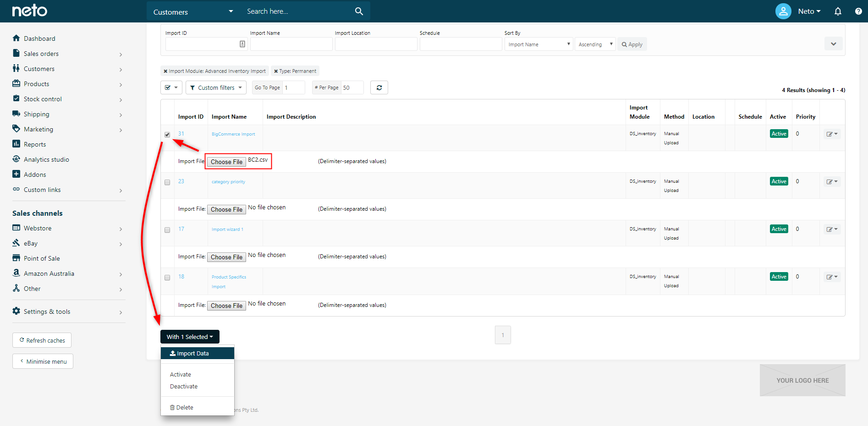Click the Webstore icon
Image resolution: width=868 pixels, height=426 pixels.
[16, 228]
